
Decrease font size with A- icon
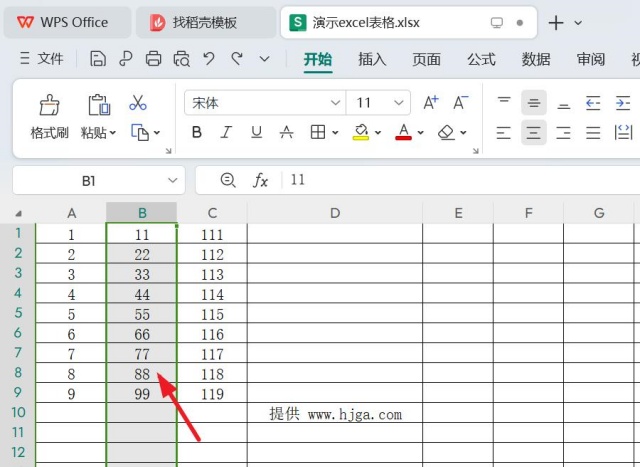(460, 102)
